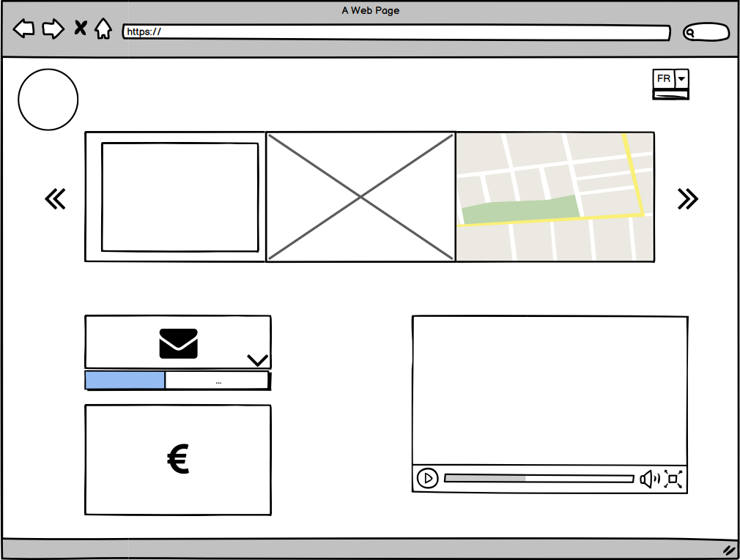Screen dimensions: 740x560
Task: Click the browser back arrow
Action: tap(24, 29)
